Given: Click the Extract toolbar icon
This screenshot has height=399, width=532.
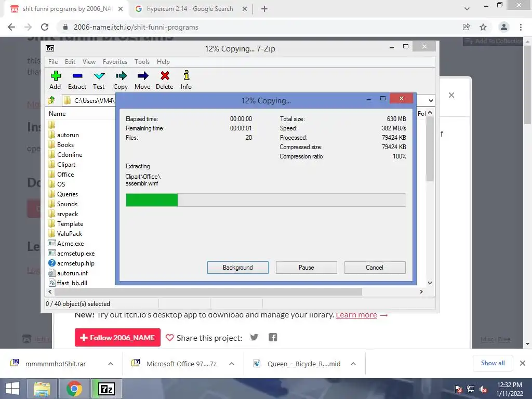Looking at the screenshot, I should click(x=77, y=79).
